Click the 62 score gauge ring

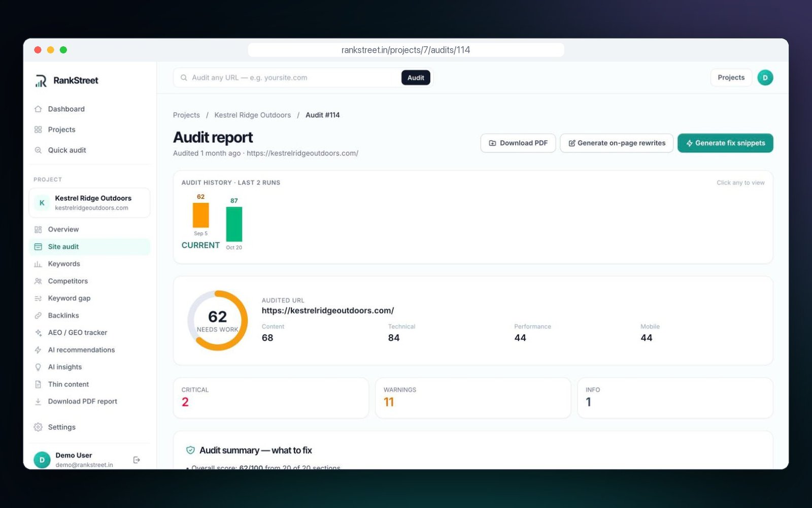tap(218, 321)
